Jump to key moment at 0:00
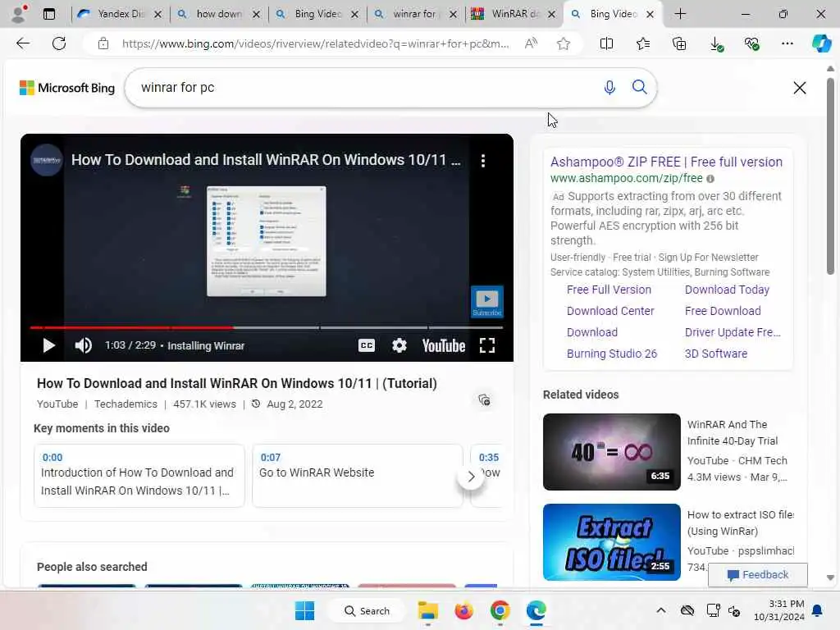The width and height of the screenshot is (840, 630). pyautogui.click(x=139, y=475)
